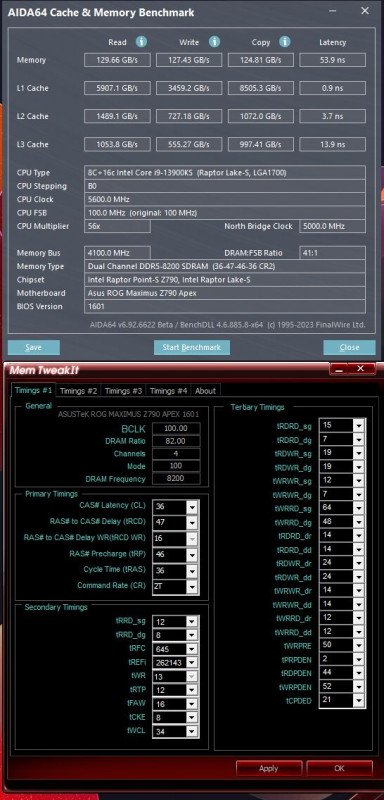
Task: Click the L3 Cache Latency value 13.9 ns
Action: [x=332, y=144]
